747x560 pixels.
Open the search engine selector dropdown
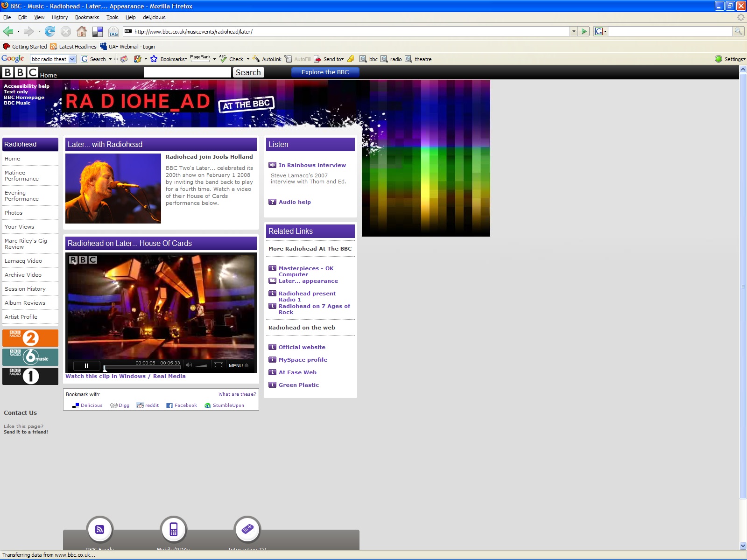click(x=601, y=31)
